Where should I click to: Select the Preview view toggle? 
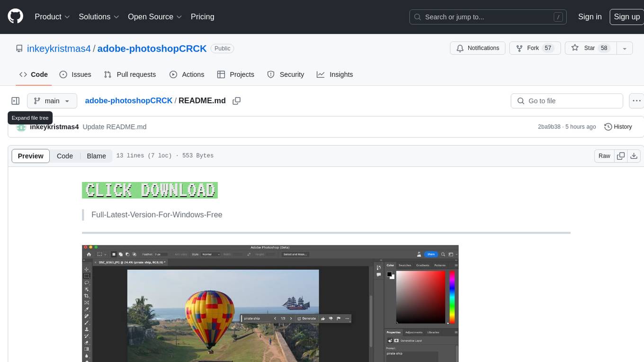click(31, 156)
